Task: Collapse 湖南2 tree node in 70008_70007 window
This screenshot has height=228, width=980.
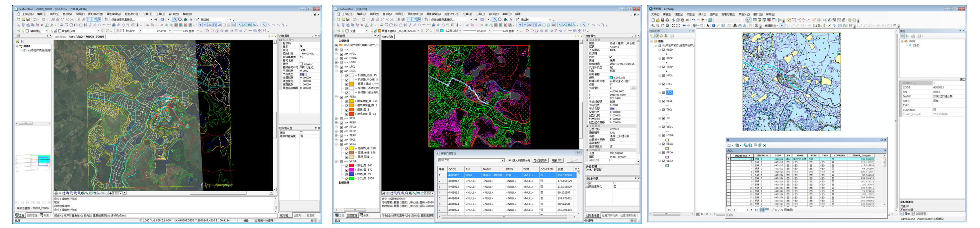Action: [x=17, y=46]
